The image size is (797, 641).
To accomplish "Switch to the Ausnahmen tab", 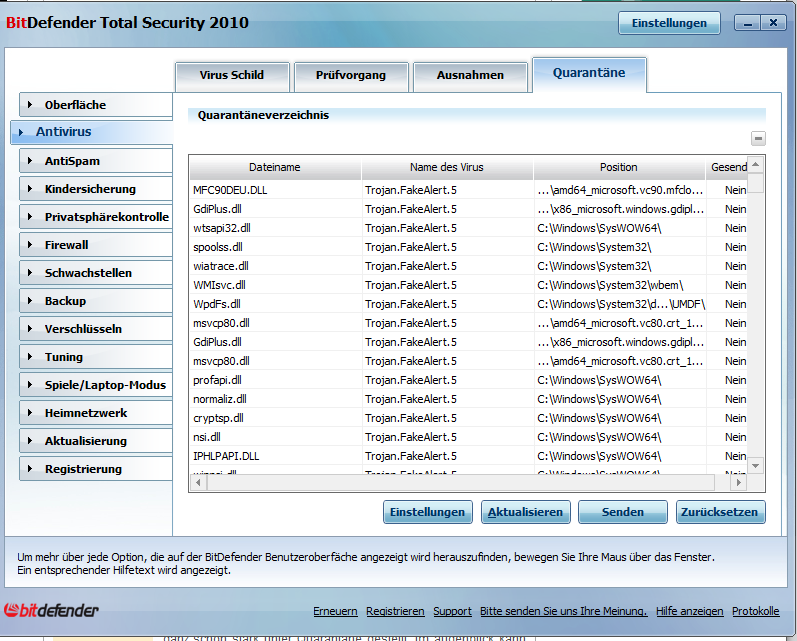I will pyautogui.click(x=470, y=77).
